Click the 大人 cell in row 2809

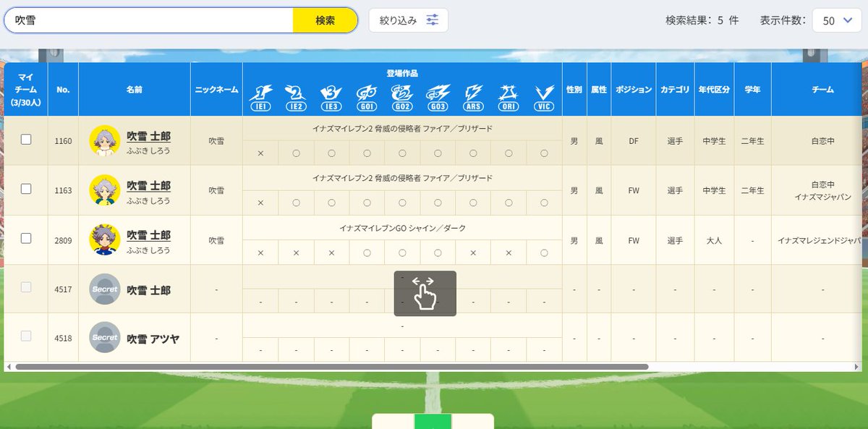714,240
